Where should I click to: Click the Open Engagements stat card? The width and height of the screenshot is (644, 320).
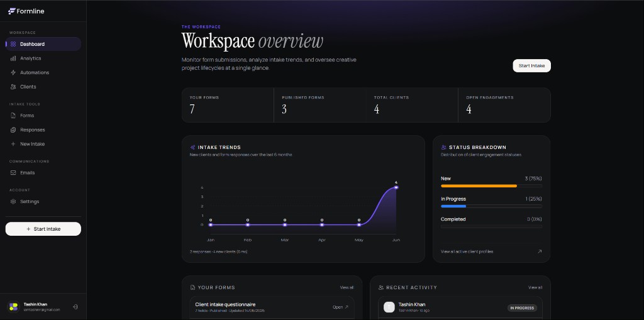click(504, 105)
